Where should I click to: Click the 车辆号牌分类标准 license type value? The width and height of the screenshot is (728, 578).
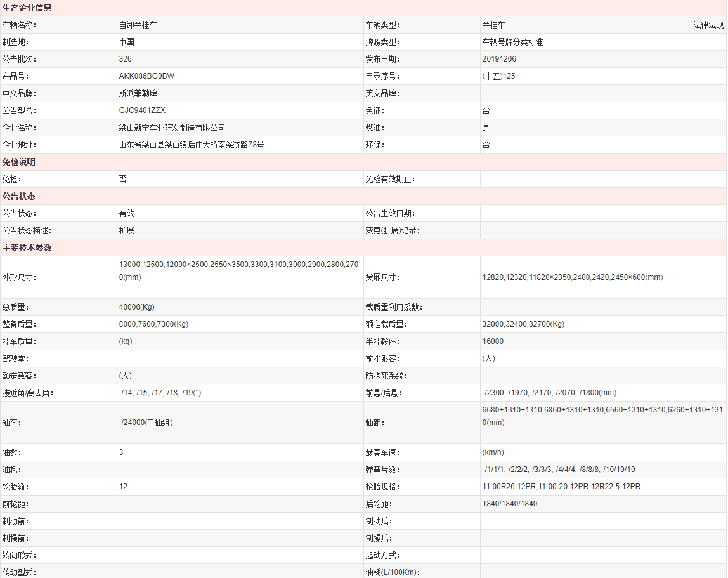(x=512, y=42)
